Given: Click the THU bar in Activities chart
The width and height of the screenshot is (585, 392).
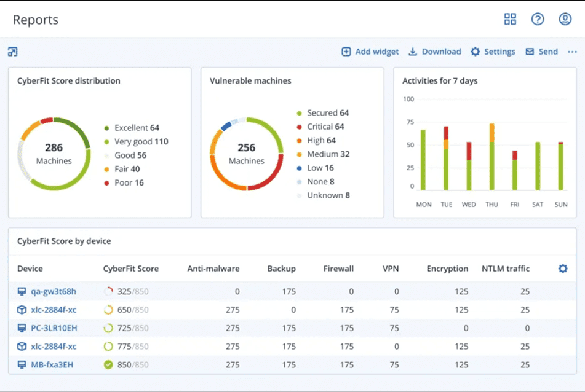Looking at the screenshot, I should pyautogui.click(x=491, y=157).
